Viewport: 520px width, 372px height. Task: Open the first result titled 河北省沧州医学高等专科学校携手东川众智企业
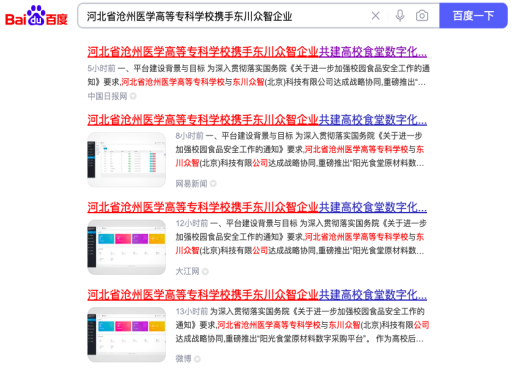(257, 52)
